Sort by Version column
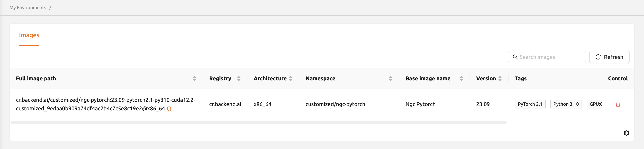644x149 pixels. [x=500, y=79]
